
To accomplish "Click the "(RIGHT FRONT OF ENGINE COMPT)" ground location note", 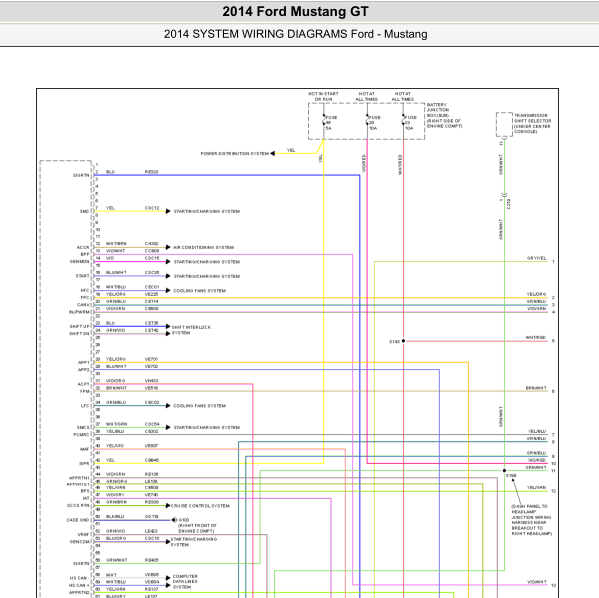I will [x=197, y=528].
